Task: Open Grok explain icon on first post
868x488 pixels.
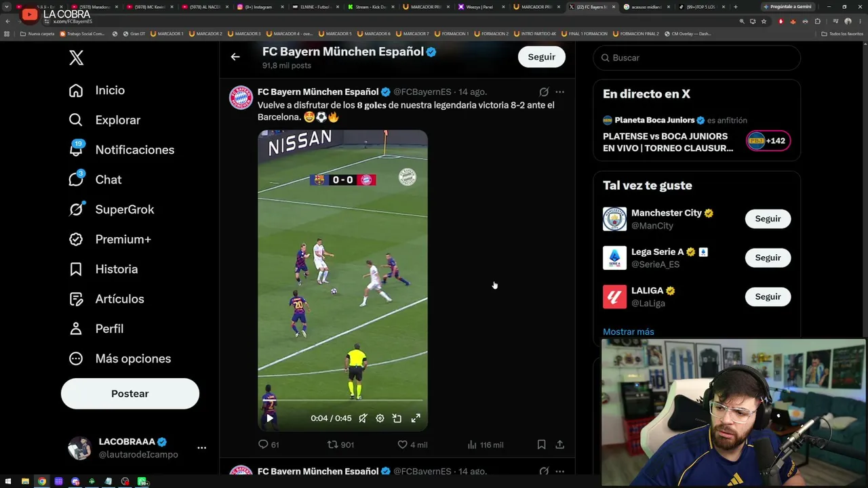Action: pyautogui.click(x=544, y=92)
